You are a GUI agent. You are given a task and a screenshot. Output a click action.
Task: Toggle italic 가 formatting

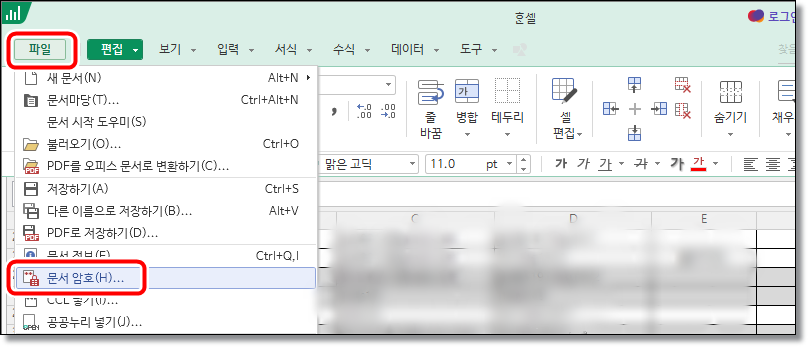pos(583,164)
